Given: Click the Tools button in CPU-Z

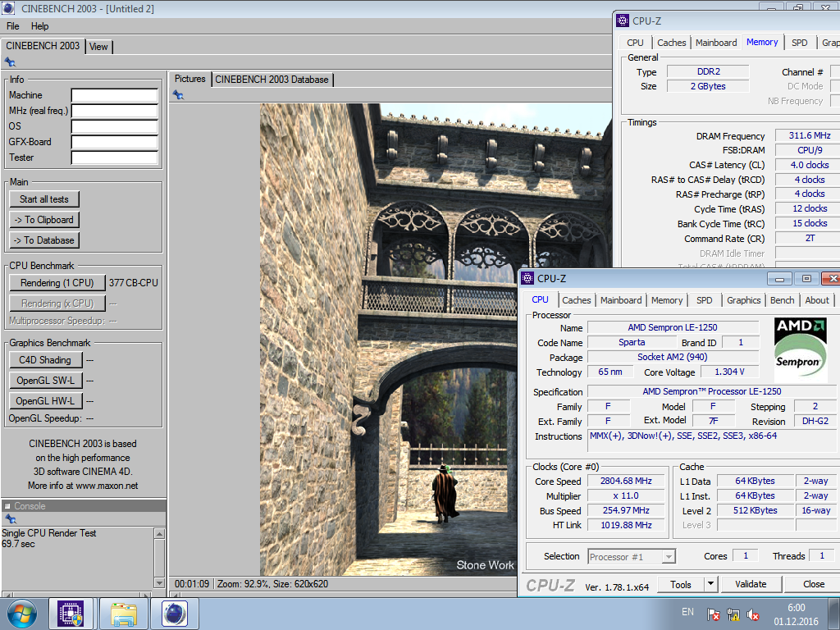Looking at the screenshot, I should [680, 584].
